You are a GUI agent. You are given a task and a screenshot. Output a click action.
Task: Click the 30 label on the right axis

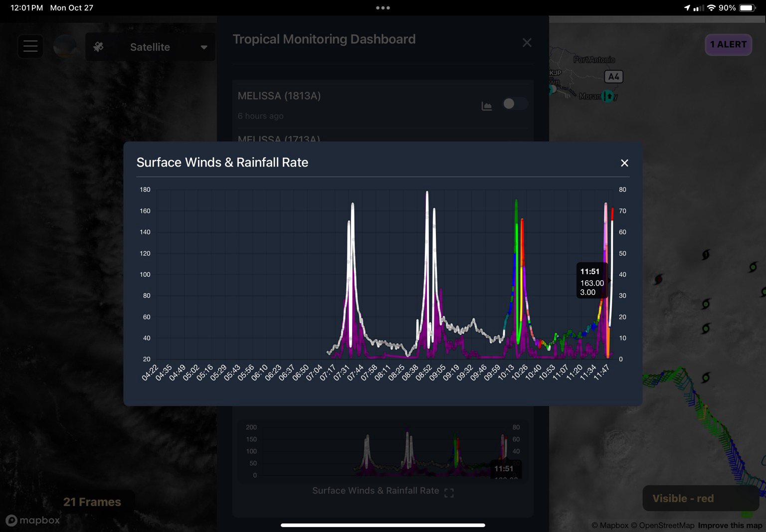tap(622, 296)
